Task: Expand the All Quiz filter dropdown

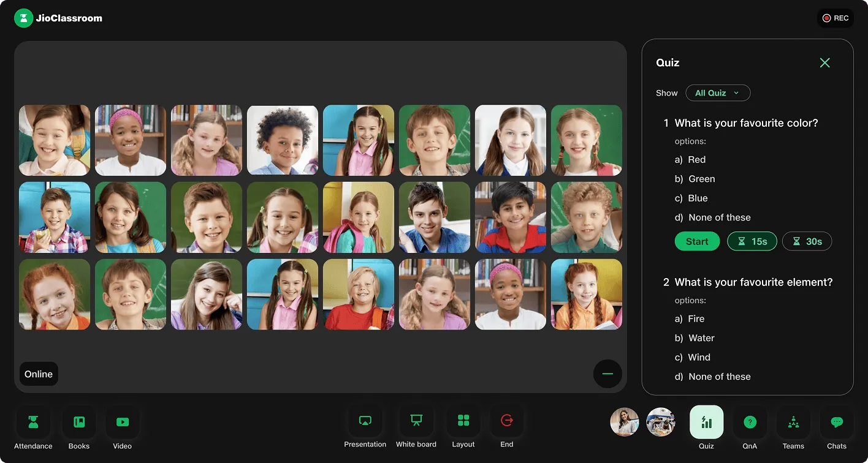Action: (x=718, y=93)
